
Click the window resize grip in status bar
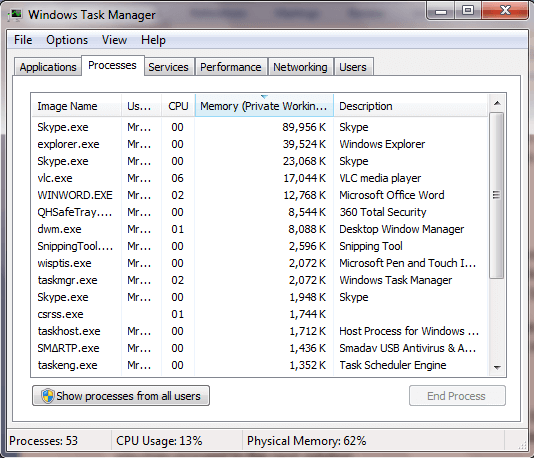[522, 445]
